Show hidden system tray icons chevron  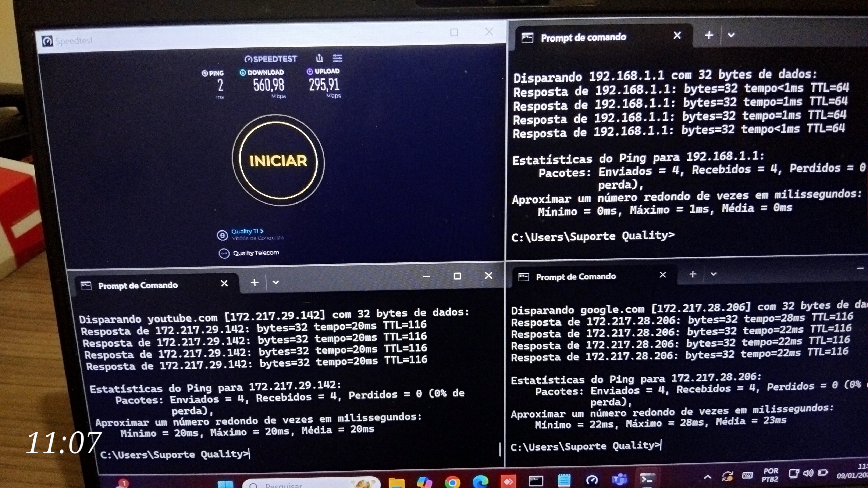pyautogui.click(x=708, y=477)
